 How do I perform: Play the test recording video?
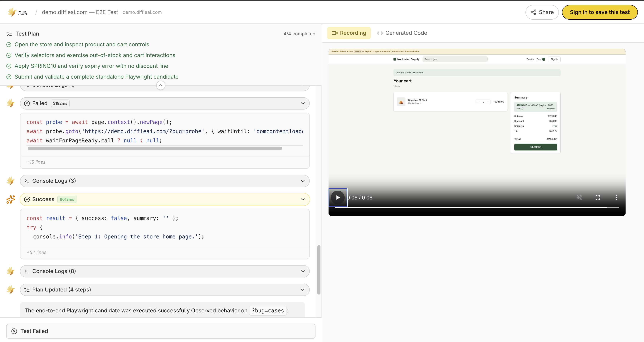click(338, 198)
